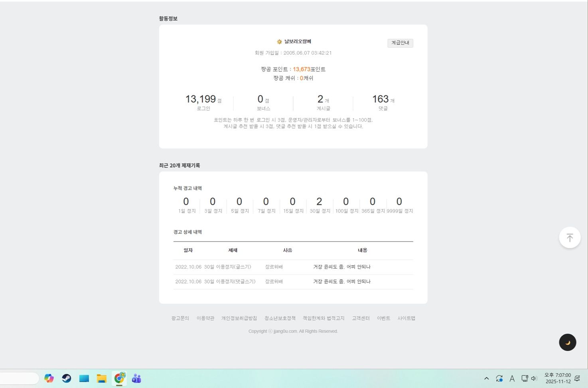Open the 사이트맵 footer link
The image size is (588, 388).
pos(406,318)
